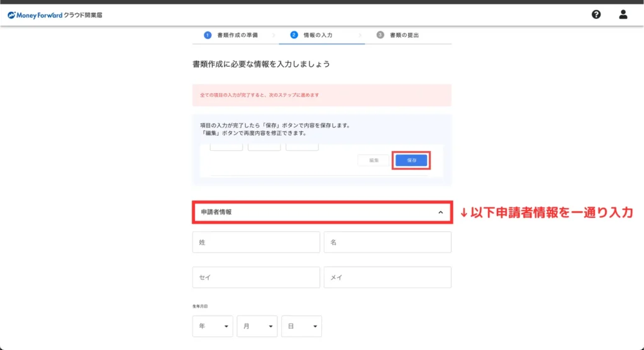
Task: Switch to step 3 書類の提出 tab
Action: (x=402, y=35)
